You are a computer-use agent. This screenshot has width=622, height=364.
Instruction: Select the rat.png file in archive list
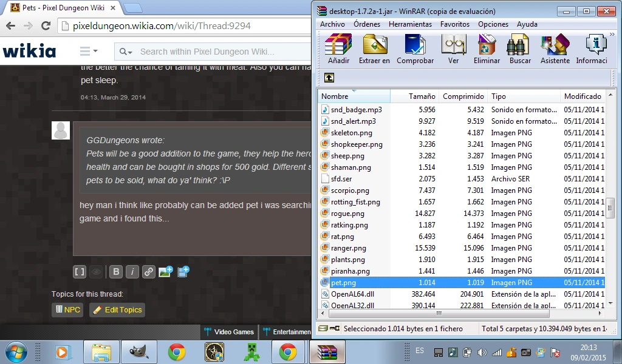pos(343,237)
